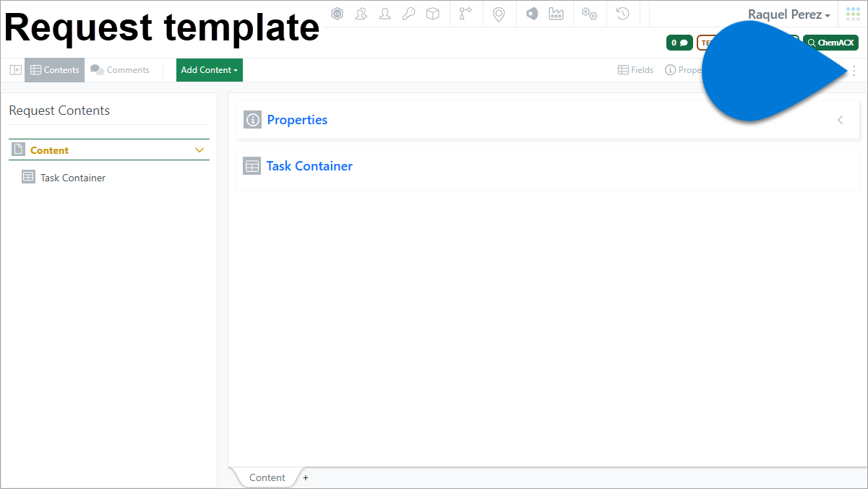This screenshot has height=489, width=868.
Task: Click the cube package icon in top bar
Action: point(433,14)
